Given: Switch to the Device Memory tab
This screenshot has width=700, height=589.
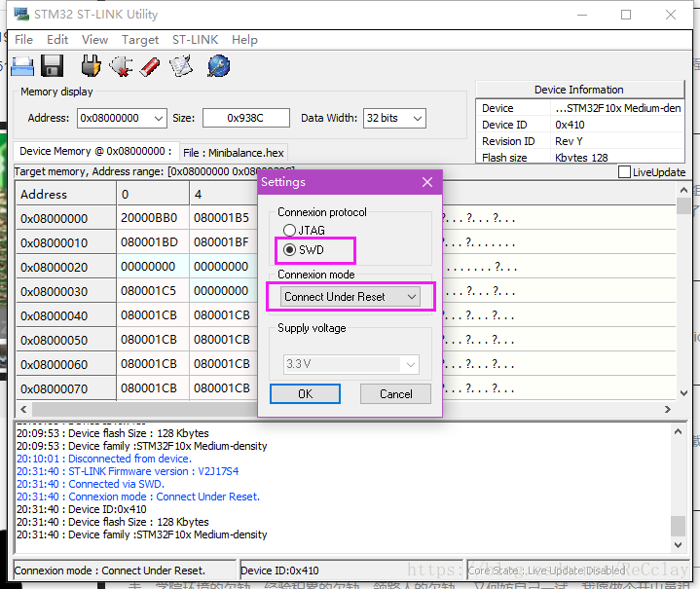Looking at the screenshot, I should pyautogui.click(x=95, y=151).
